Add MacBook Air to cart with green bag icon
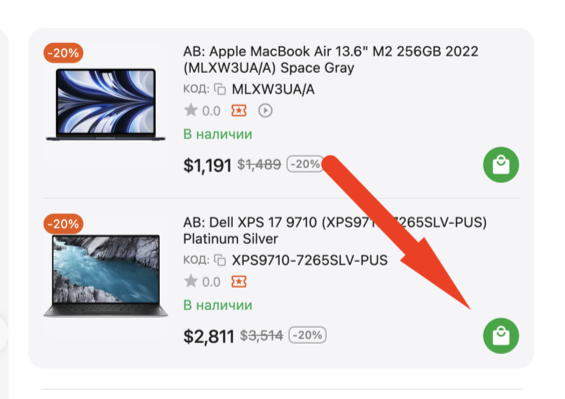 click(x=501, y=165)
